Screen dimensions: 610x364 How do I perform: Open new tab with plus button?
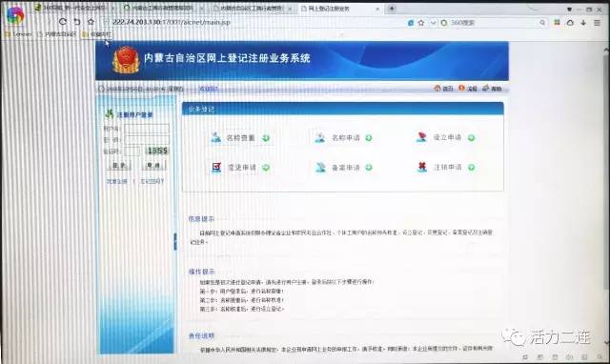[x=392, y=9]
